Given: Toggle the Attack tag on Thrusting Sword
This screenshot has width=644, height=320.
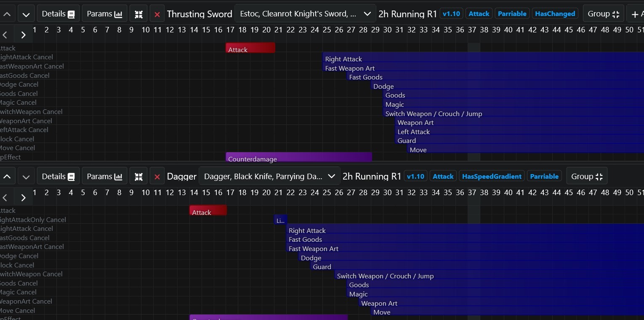Looking at the screenshot, I should point(479,14).
